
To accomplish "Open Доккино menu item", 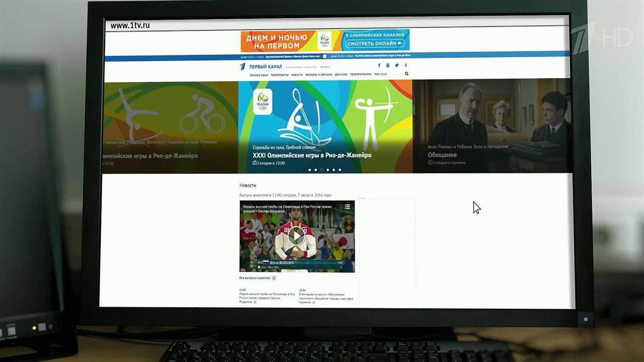I will 341,74.
